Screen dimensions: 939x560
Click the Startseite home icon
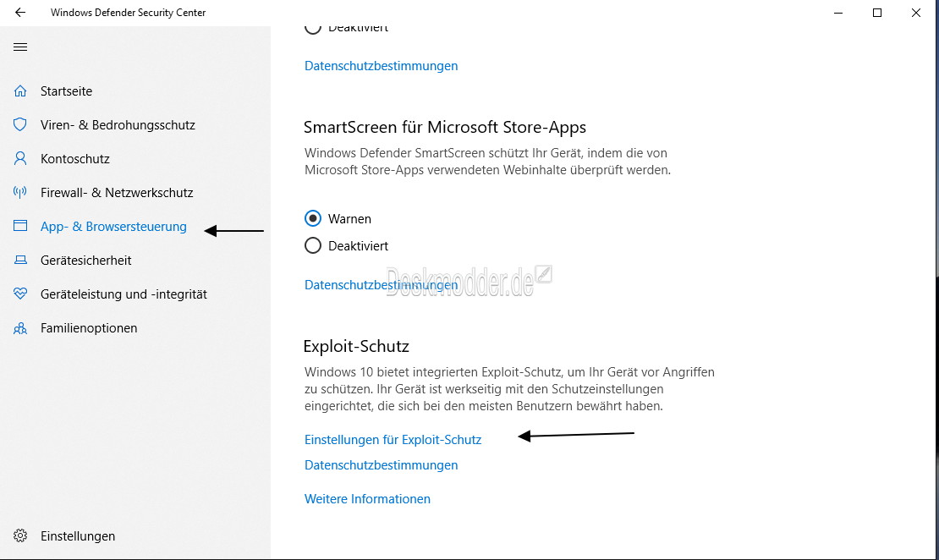(20, 91)
